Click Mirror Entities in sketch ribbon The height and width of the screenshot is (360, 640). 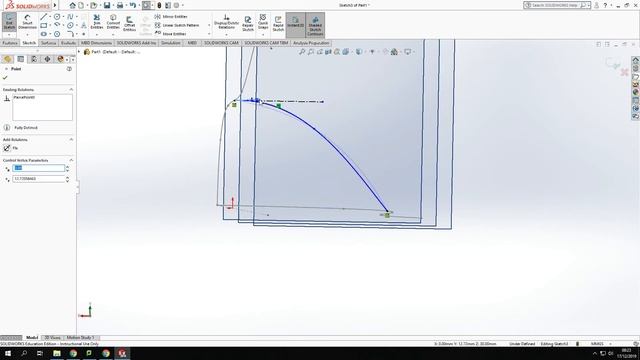(x=171, y=16)
